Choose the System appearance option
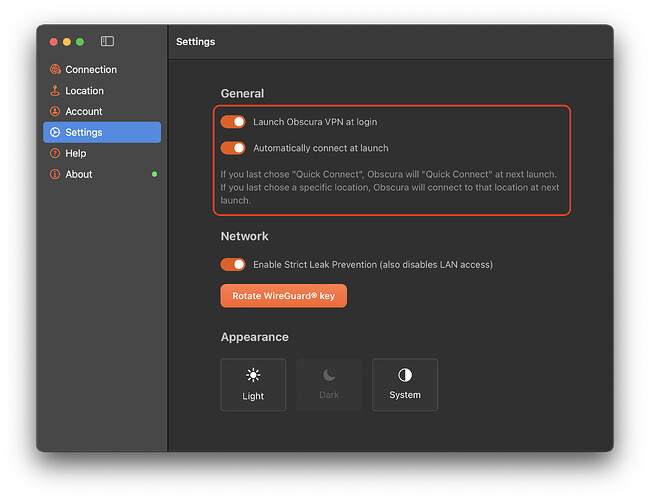 [405, 385]
